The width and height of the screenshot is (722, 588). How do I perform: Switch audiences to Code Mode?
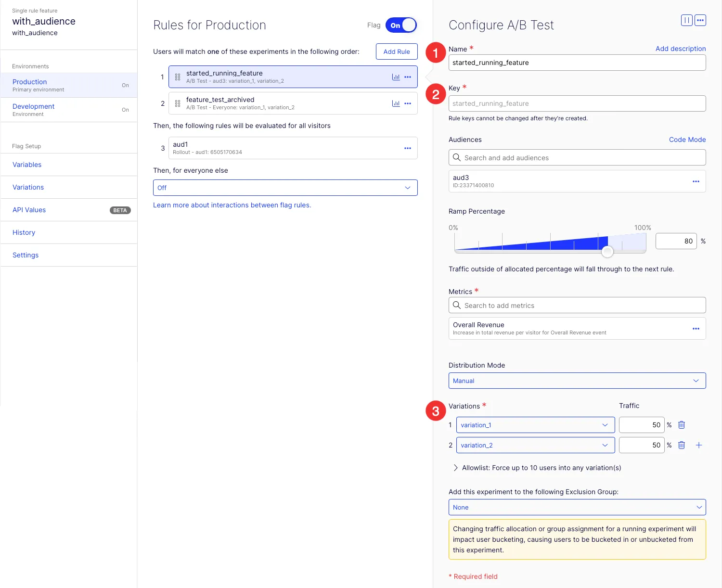(x=687, y=140)
